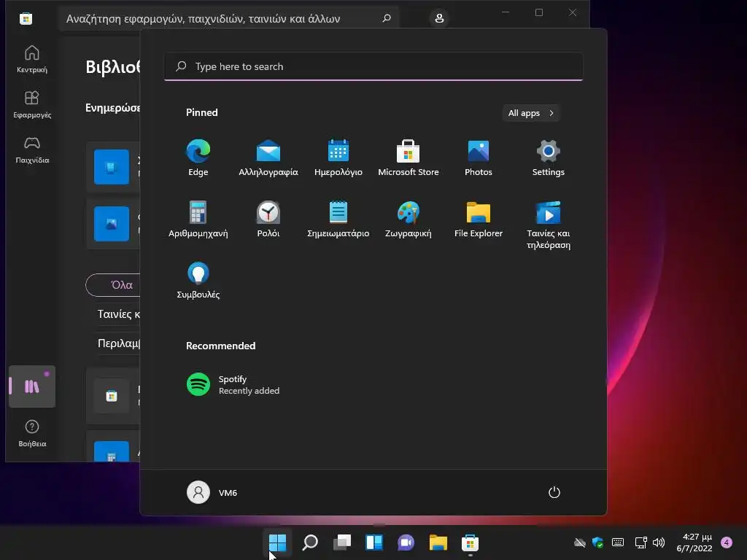747x560 pixels.
Task: Click the Store search magnifier icon
Action: pos(387,18)
